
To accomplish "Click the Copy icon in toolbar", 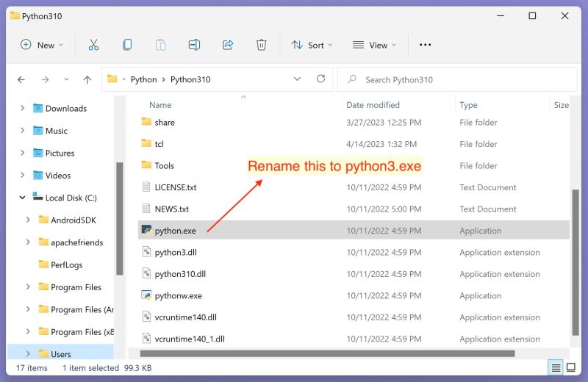I will point(127,45).
